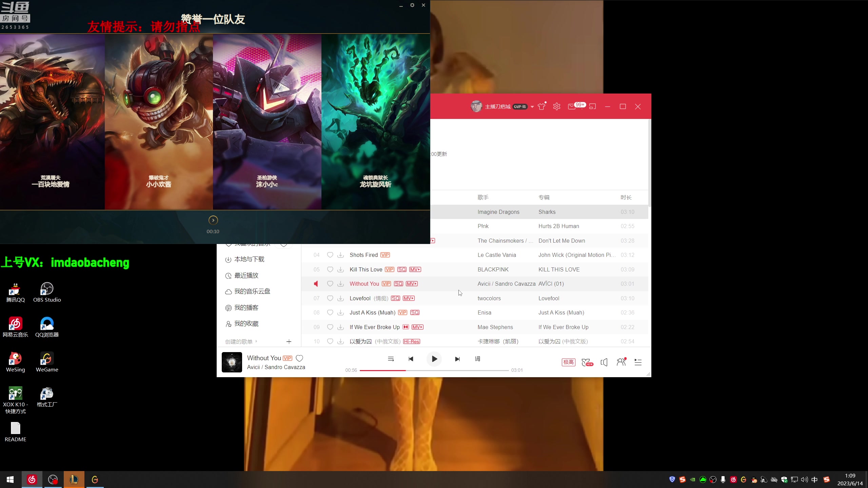The width and height of the screenshot is (868, 488).
Task: Like the song Lovefool
Action: pyautogui.click(x=330, y=298)
